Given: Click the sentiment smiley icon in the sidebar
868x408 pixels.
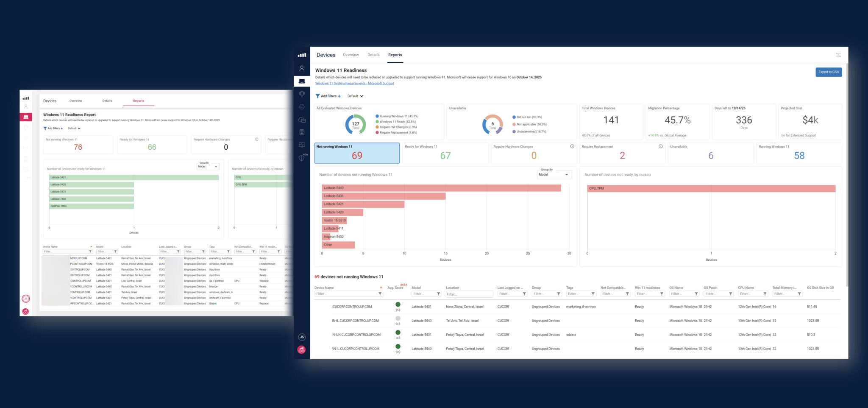Looking at the screenshot, I should [x=302, y=106].
